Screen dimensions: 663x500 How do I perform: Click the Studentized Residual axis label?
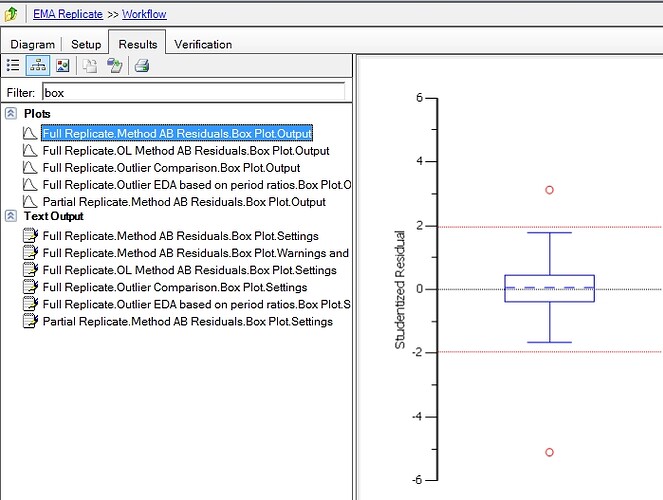click(400, 290)
